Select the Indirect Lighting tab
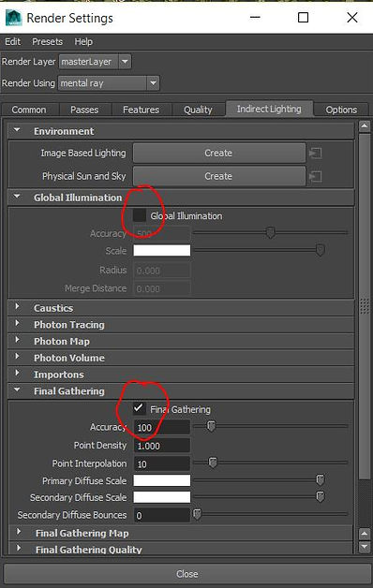 [269, 109]
